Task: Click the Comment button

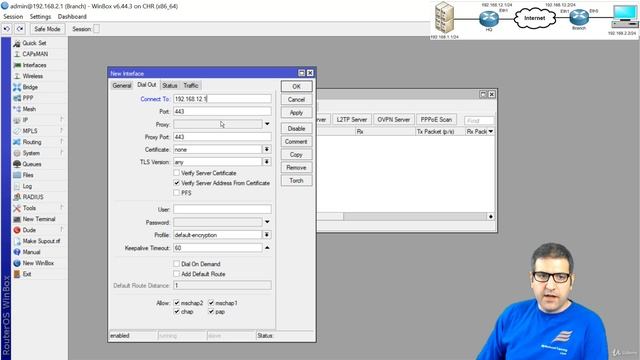Action: [x=296, y=142]
